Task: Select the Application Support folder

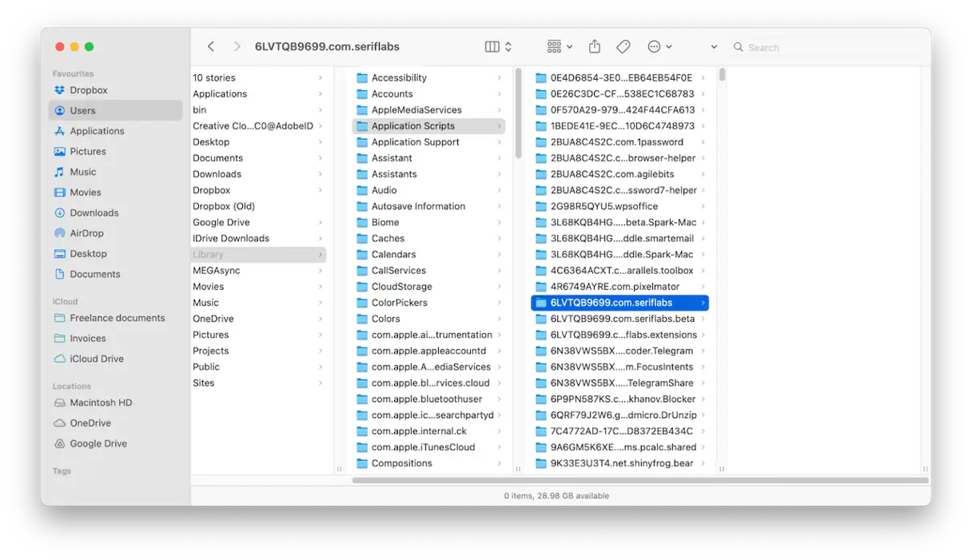Action: (428, 141)
